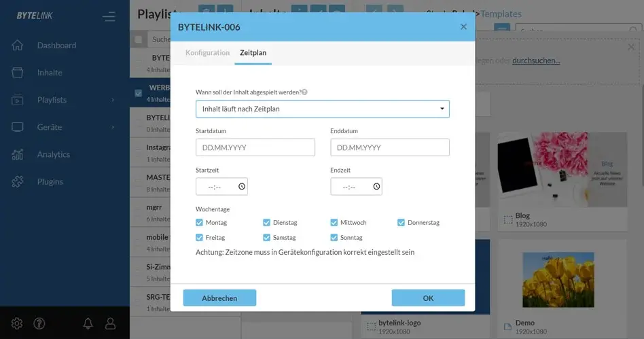Toggle the Freitag checkbox
This screenshot has height=339, width=644.
[x=199, y=238]
